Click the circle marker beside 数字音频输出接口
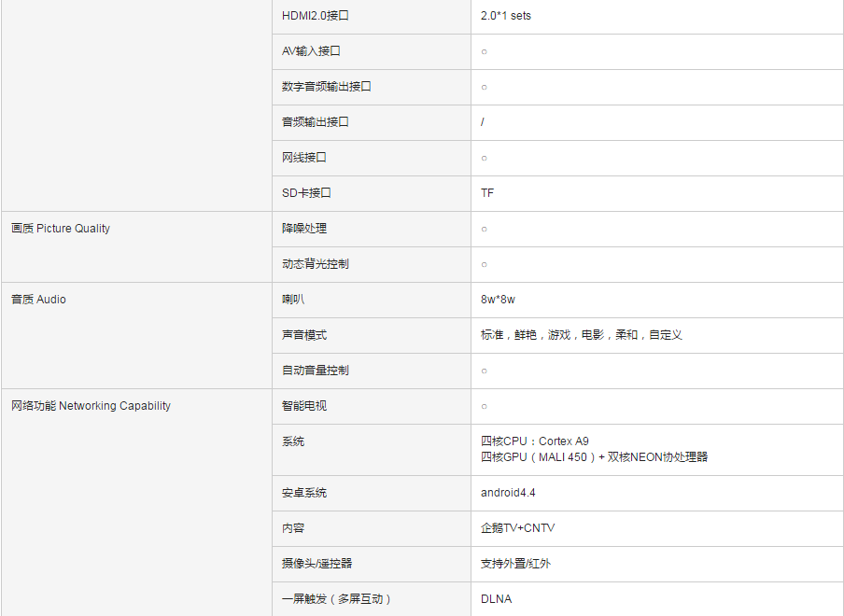The width and height of the screenshot is (844, 616). 484,87
